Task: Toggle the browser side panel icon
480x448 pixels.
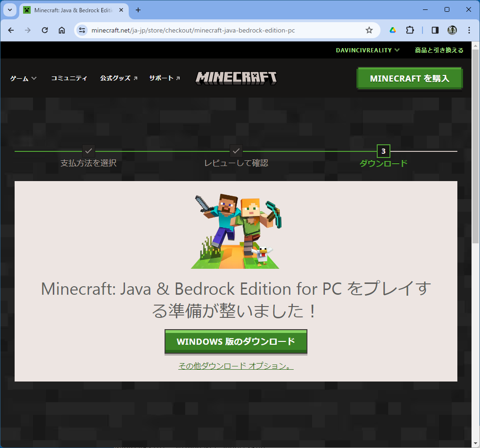Action: (435, 30)
